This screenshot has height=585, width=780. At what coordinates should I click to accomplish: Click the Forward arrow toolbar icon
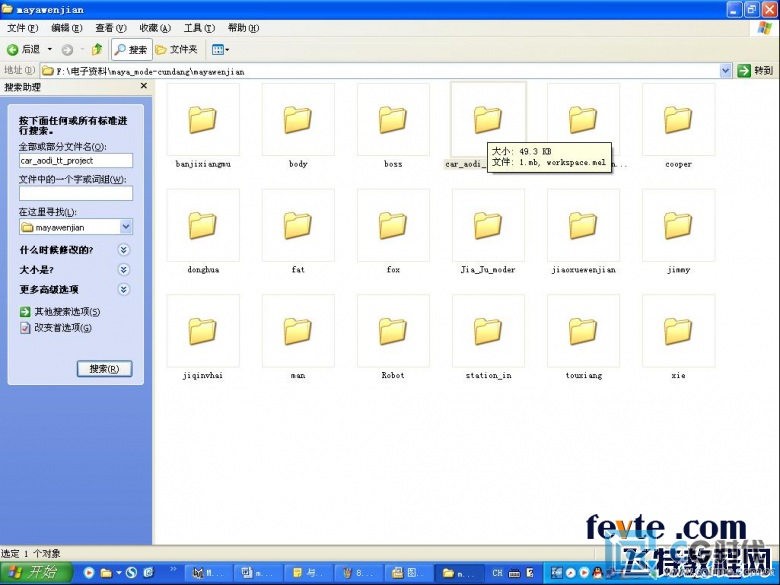click(67, 49)
